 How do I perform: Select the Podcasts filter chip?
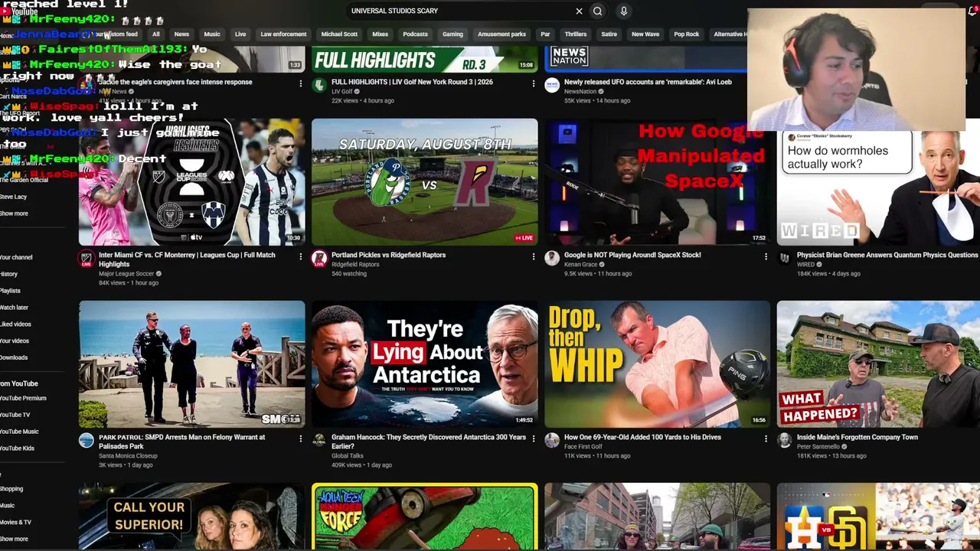click(x=415, y=34)
